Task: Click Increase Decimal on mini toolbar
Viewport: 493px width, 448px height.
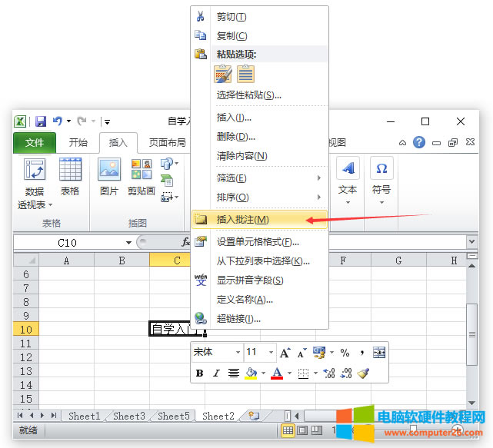Action: click(329, 373)
